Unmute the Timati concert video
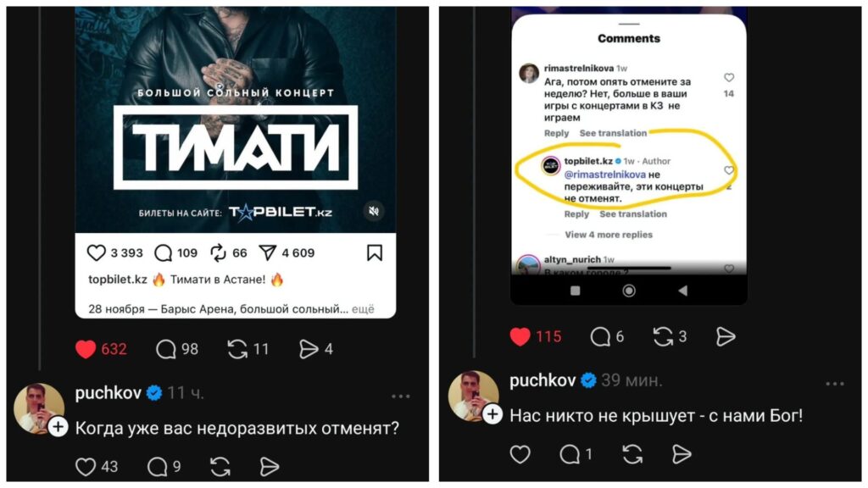This screenshot has width=868, height=488. [374, 211]
